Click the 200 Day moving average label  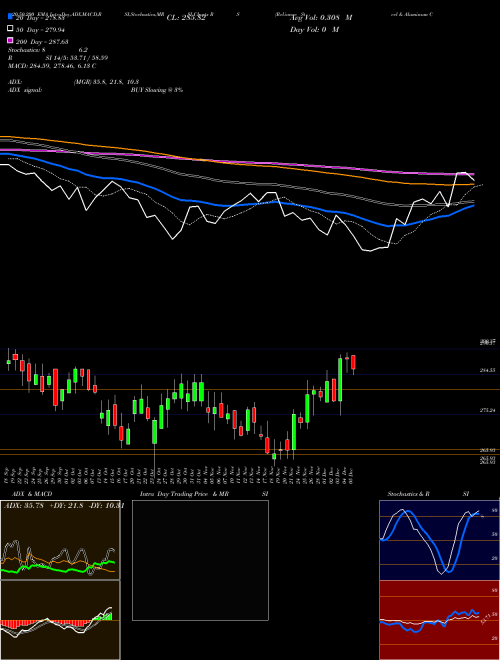(x=42, y=41)
